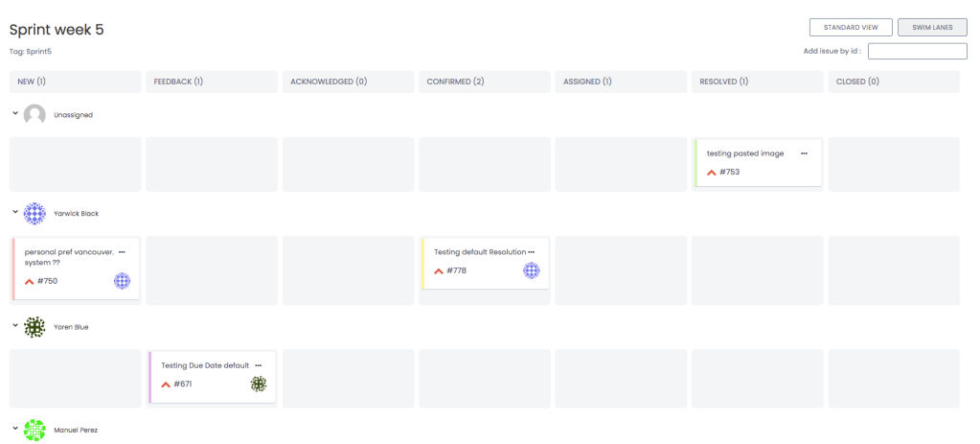Click the assignee avatar on issue #750 card
980x444 pixels.
tap(122, 281)
